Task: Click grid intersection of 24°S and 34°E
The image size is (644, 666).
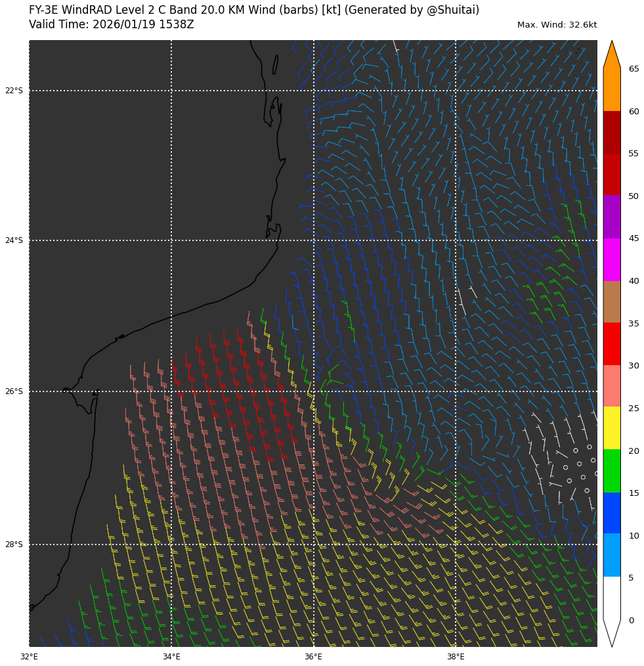Action: tap(171, 240)
